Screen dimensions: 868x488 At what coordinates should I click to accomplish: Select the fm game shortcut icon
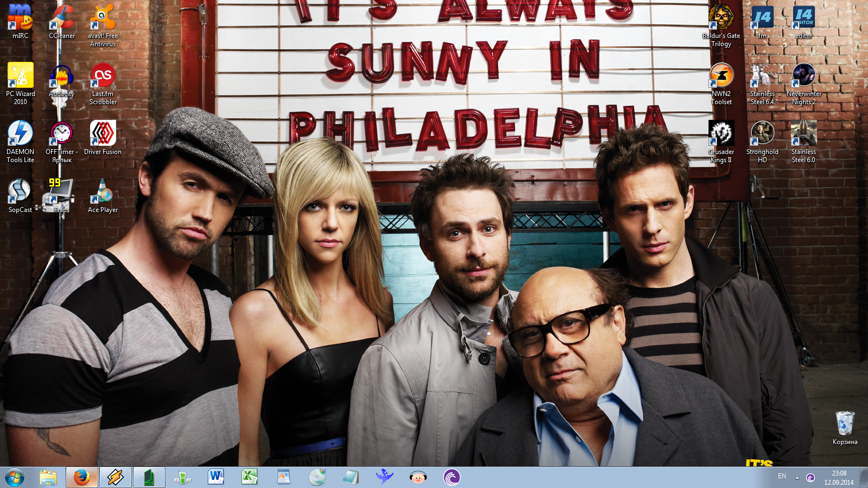(762, 22)
